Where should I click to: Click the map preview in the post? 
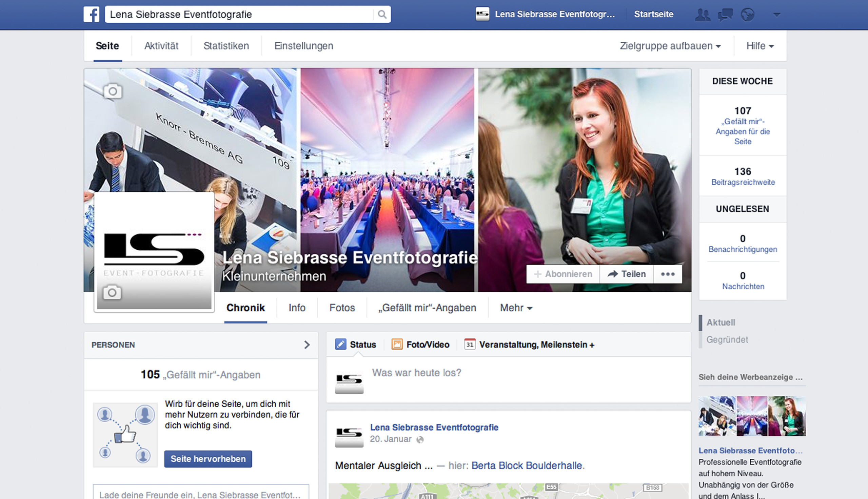(x=508, y=491)
